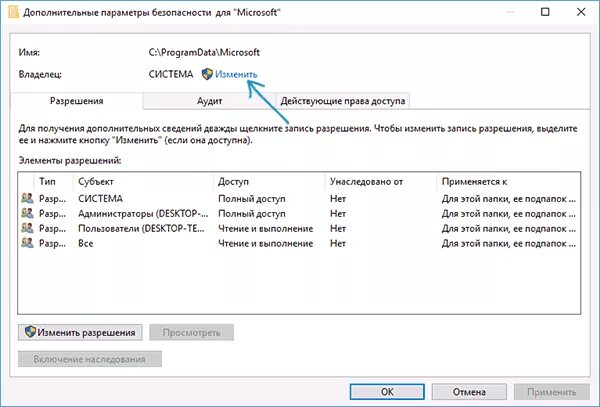The image size is (600, 407).
Task: Click the shield icon beside the owner Изменить link
Action: (x=207, y=74)
